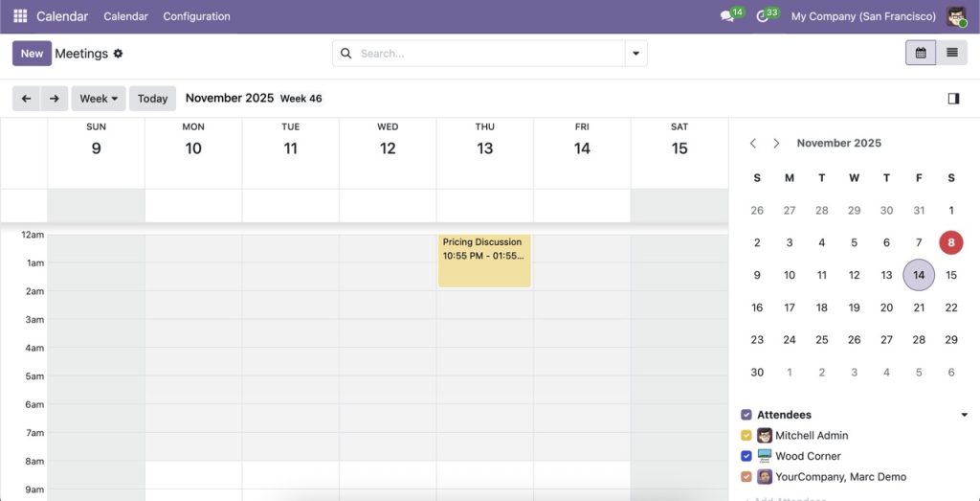Open the Calendar menu item
This screenshot has height=501, width=980.
125,16
